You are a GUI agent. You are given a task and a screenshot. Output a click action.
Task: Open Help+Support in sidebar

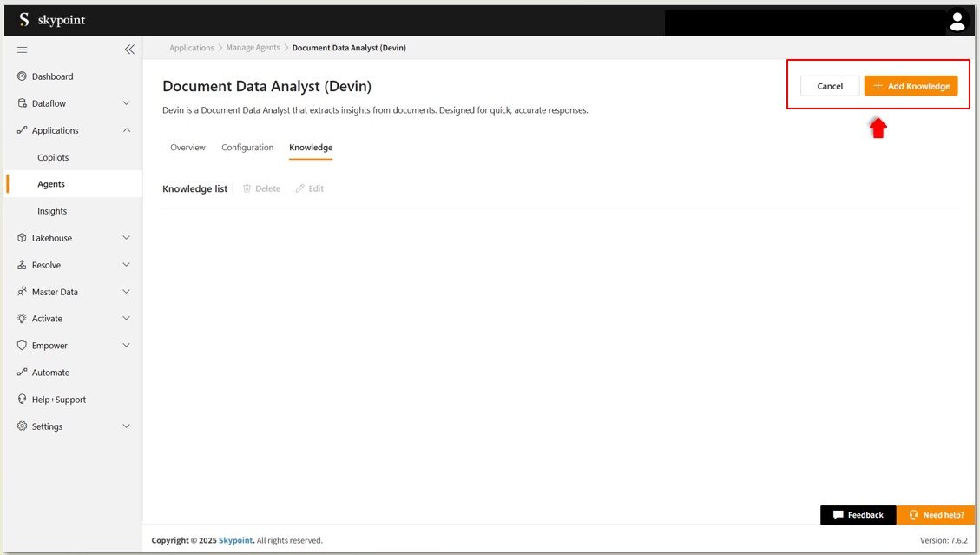coord(58,400)
